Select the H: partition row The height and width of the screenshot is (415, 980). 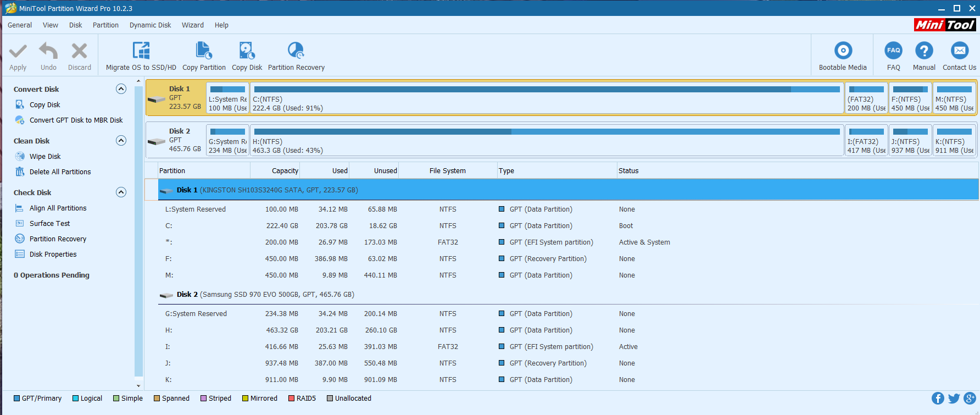click(x=568, y=330)
